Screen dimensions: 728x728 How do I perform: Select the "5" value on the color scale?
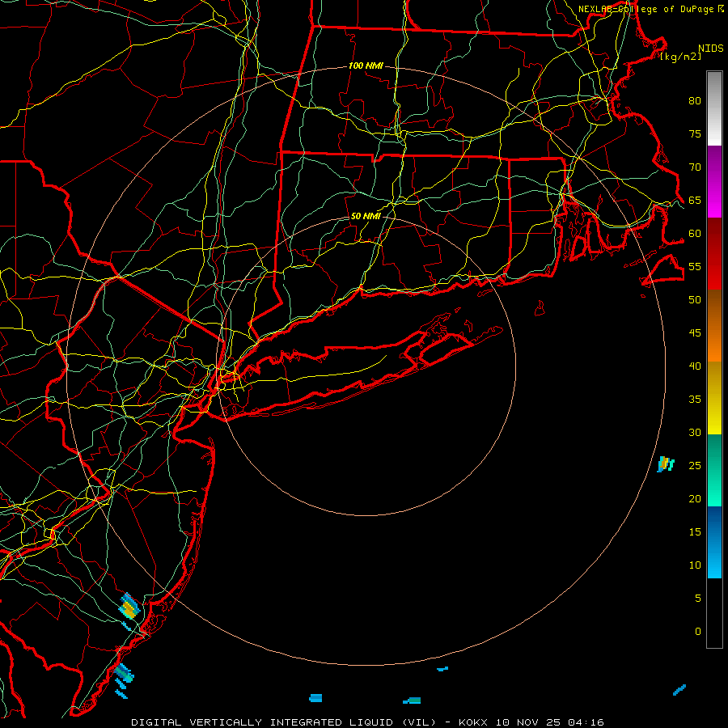tap(698, 599)
